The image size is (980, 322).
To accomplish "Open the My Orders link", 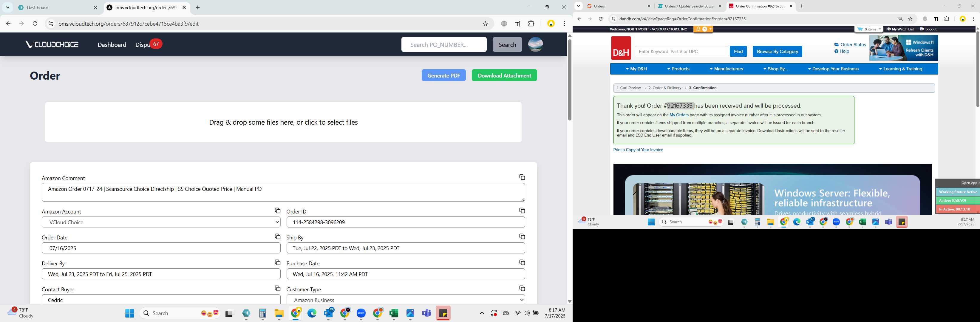I will (679, 115).
